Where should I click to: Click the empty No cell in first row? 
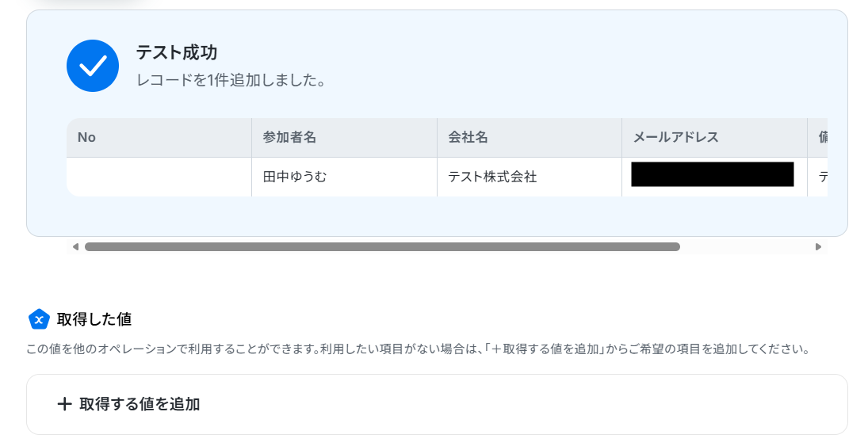tap(159, 177)
